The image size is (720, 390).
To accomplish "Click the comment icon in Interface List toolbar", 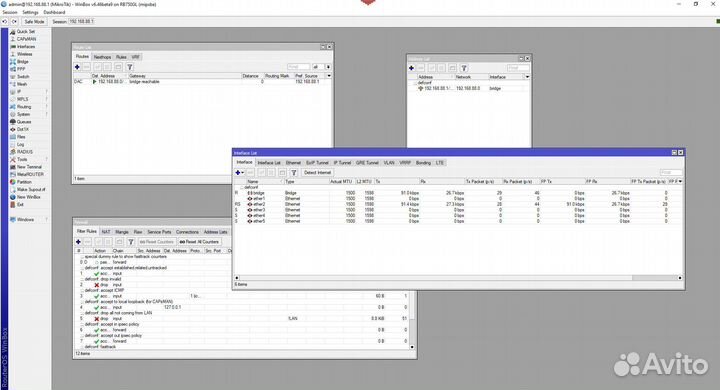I will point(282,173).
